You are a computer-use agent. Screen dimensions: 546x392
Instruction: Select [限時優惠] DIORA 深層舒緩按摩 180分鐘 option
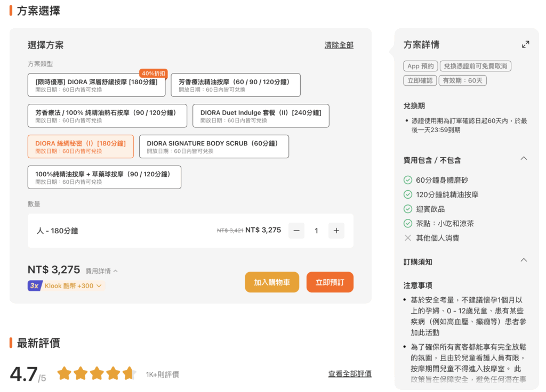click(97, 85)
